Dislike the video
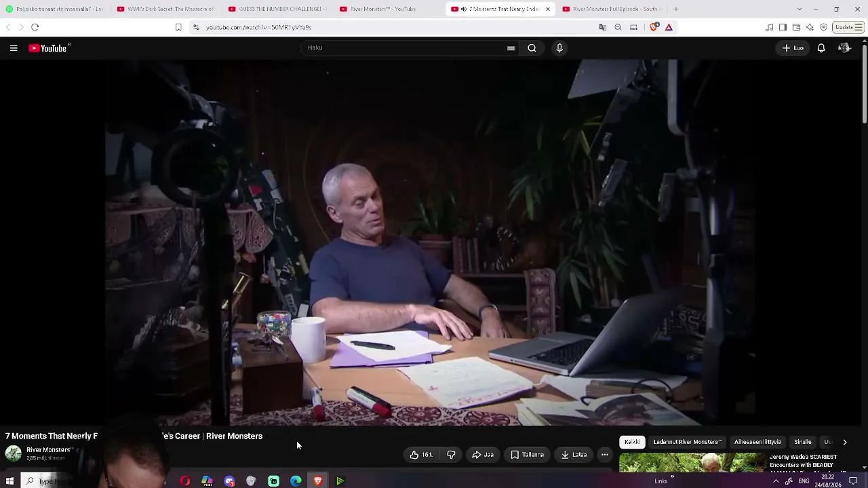868x488 pixels. [x=451, y=455]
